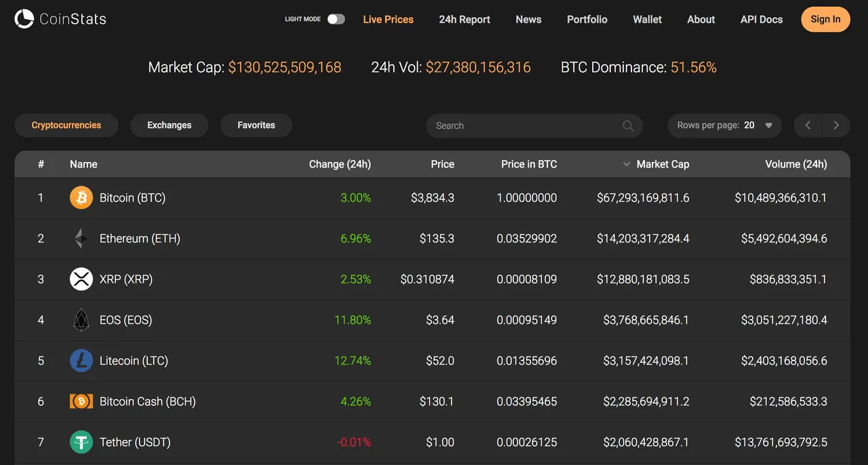Screen dimensions: 868x465
Task: Click Bitcoin's 3.00% change value
Action: (355, 198)
